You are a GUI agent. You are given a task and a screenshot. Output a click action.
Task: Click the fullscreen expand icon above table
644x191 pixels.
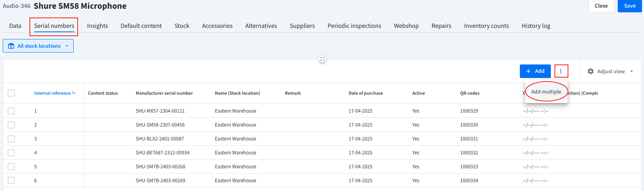(x=322, y=59)
